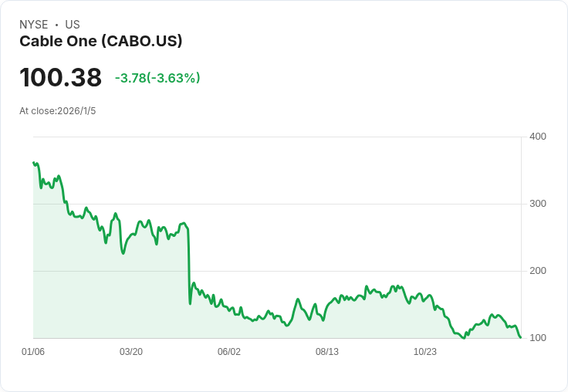Select the At close:2026/1/5 timestamp

coord(58,111)
